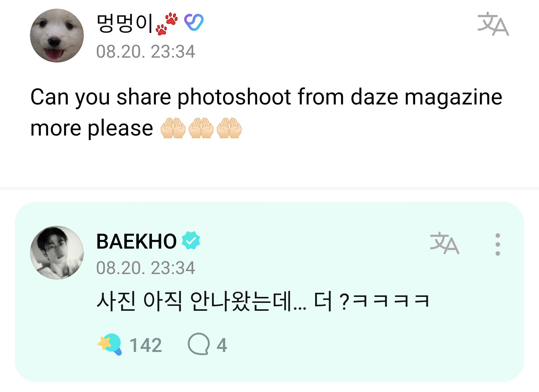Tap the palms-up hands emoji row
This screenshot has height=392, width=539.
(x=201, y=128)
